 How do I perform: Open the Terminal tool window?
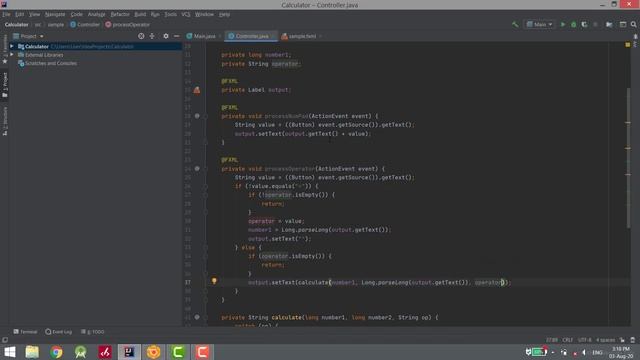25,332
